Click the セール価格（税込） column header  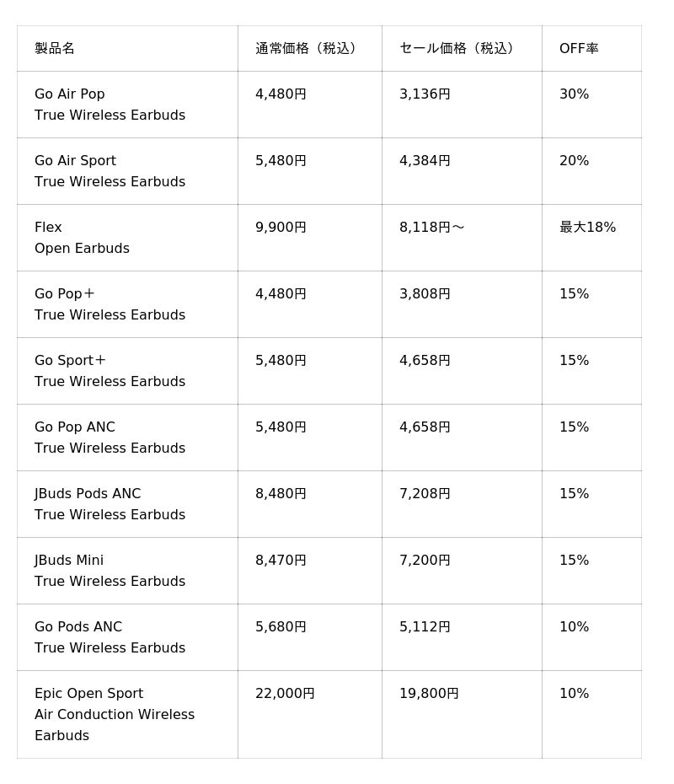459,48
